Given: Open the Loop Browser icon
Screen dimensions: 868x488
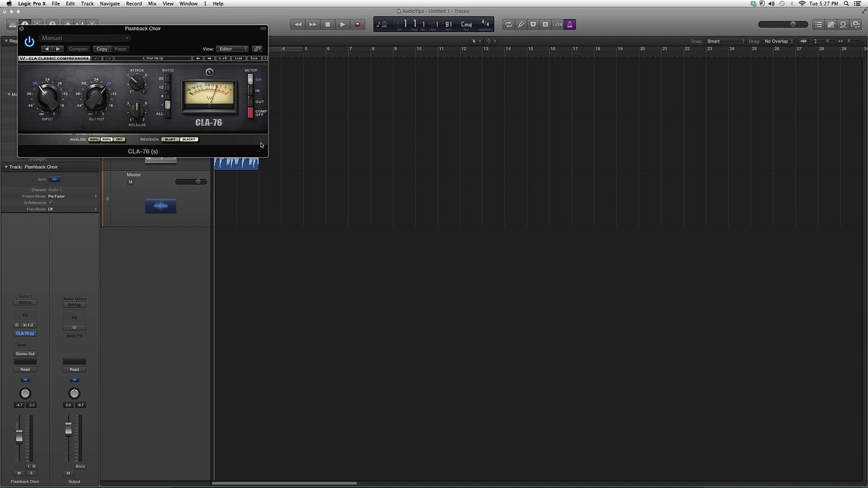Looking at the screenshot, I should click(843, 24).
